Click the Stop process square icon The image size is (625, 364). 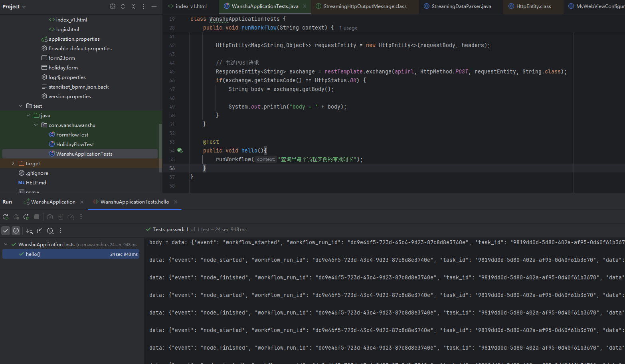tap(37, 217)
